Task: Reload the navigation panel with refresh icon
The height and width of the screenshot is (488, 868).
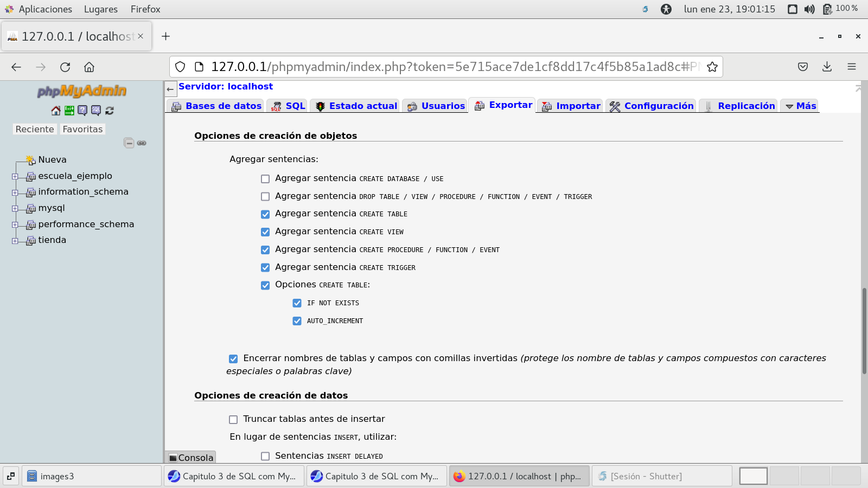Action: click(110, 111)
